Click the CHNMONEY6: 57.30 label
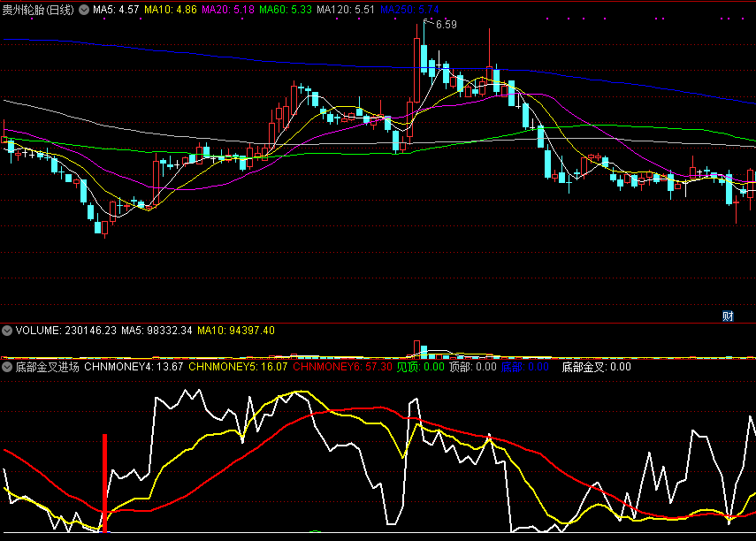The width and height of the screenshot is (756, 541). tap(343, 367)
